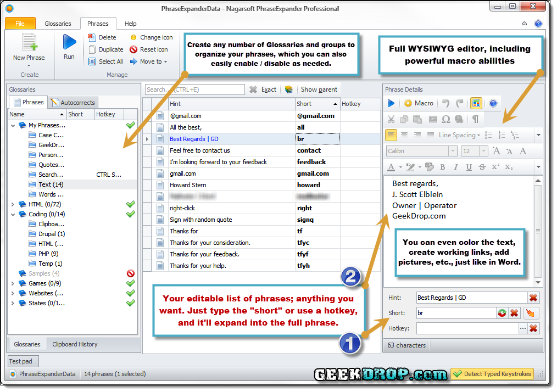Toggle the layout view button beside help

point(476,103)
